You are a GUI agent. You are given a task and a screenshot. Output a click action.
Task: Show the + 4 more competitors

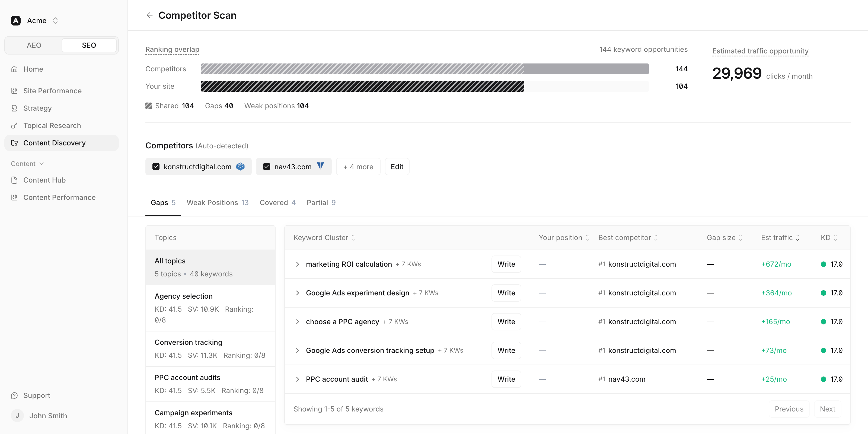(358, 167)
